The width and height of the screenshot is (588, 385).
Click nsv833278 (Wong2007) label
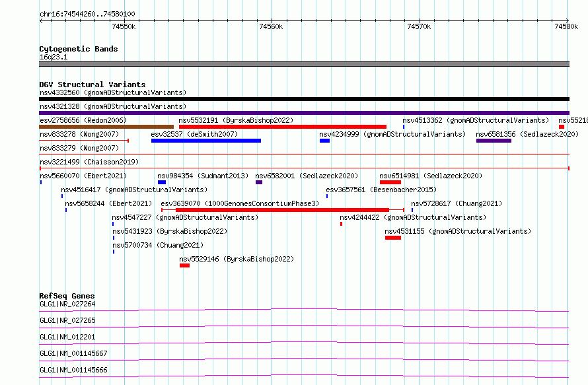tap(79, 134)
